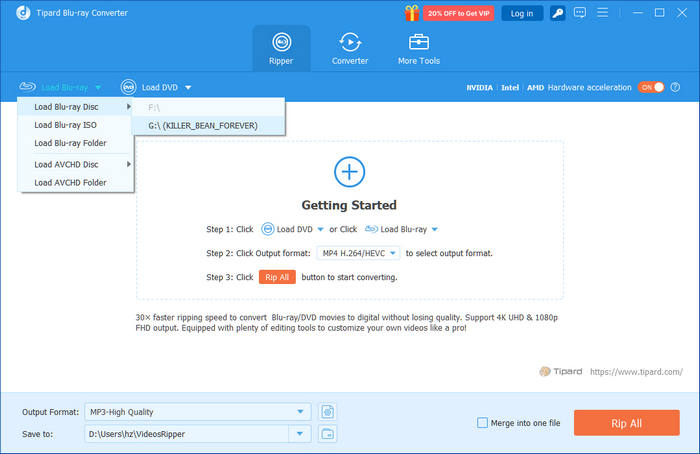Click the large plus add-file icon
The image size is (700, 454).
point(349,172)
